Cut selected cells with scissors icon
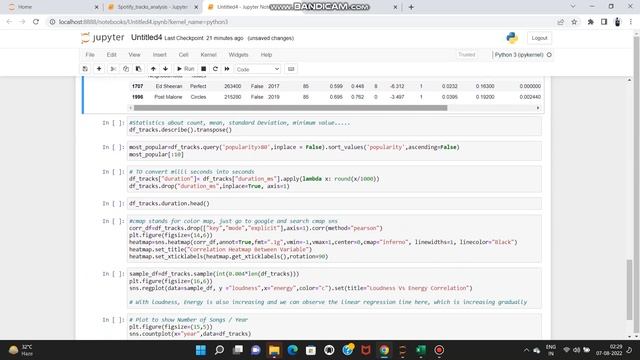The image size is (640, 360). (x=113, y=69)
